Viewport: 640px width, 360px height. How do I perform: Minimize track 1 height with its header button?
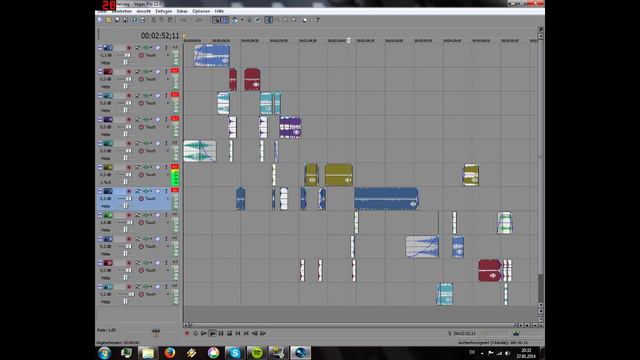point(100,48)
